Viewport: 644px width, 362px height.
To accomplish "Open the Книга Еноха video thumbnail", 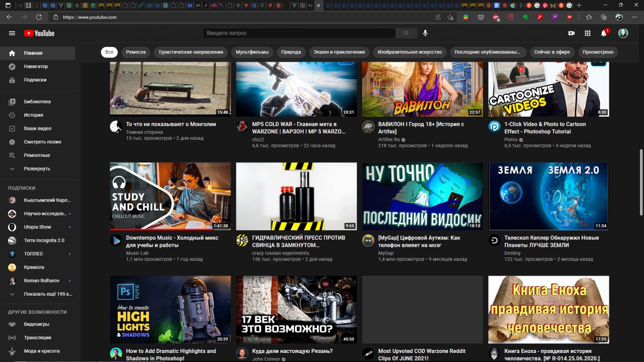I will click(x=549, y=310).
